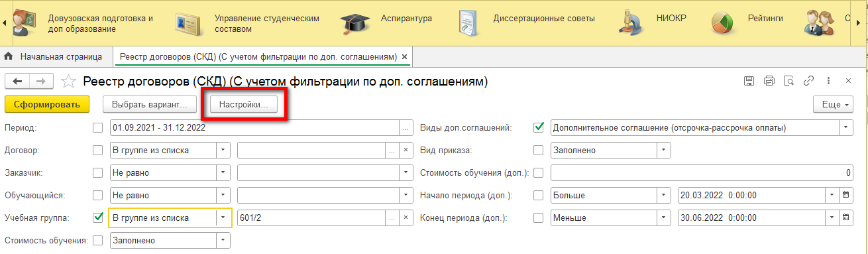
Task: Open Довузовская подготовка и доп образование section
Action: (101, 23)
